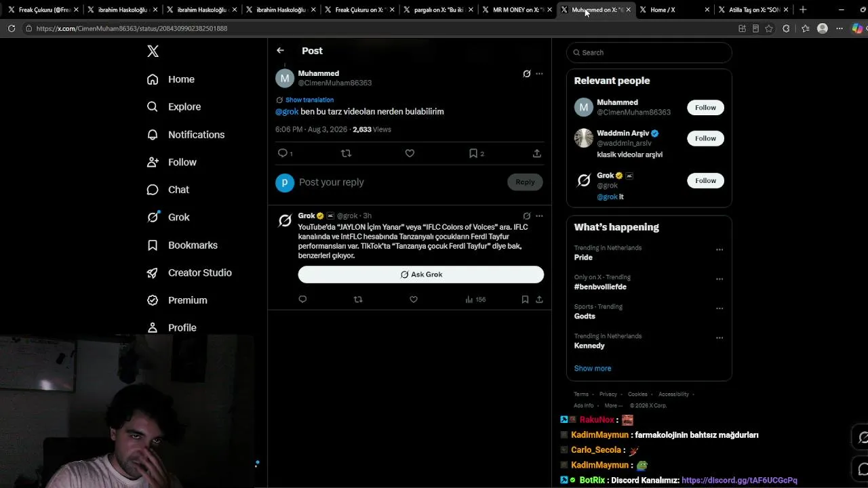Screen dimensions: 868x488
Task: Like Muhammed's post
Action: coord(410,153)
